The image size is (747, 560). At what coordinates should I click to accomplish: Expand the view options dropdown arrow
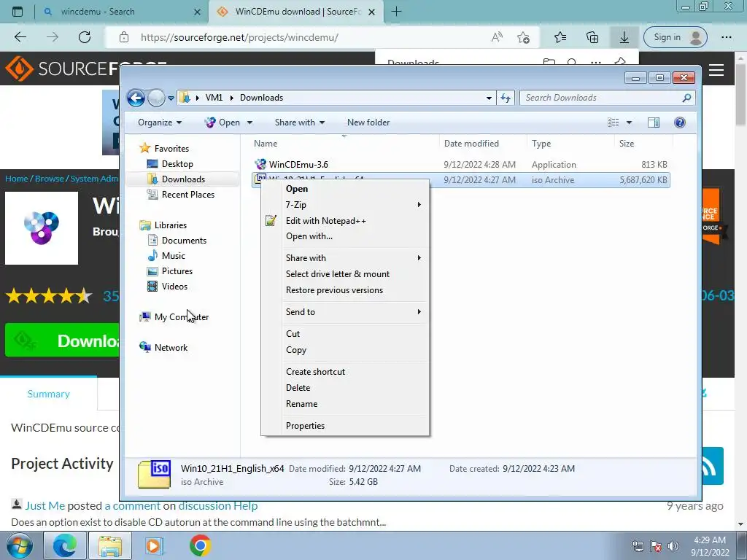coord(629,122)
